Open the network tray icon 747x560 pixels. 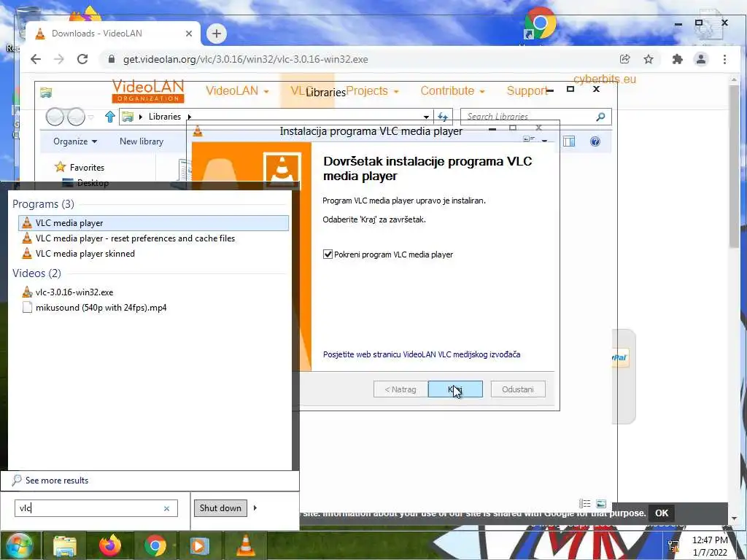click(x=673, y=546)
